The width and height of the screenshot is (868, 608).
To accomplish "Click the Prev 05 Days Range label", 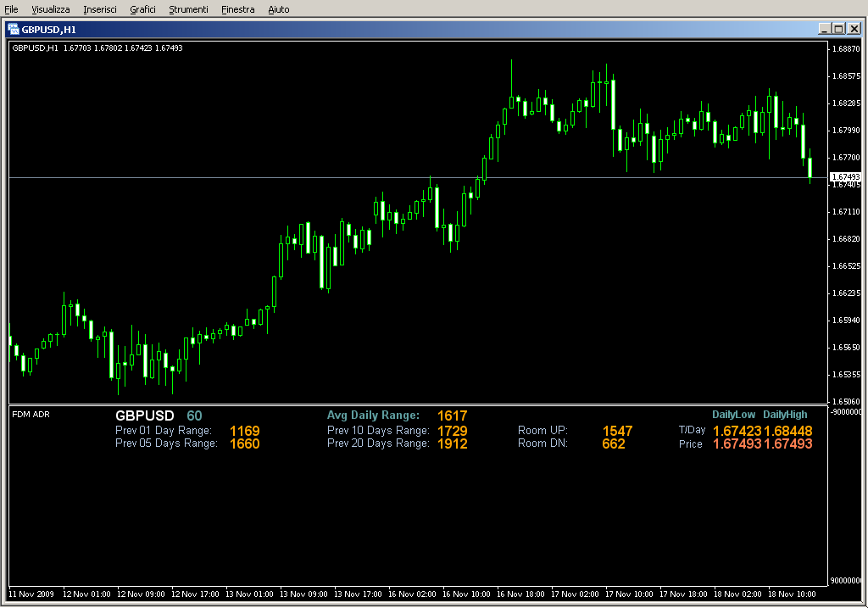I will click(x=166, y=443).
